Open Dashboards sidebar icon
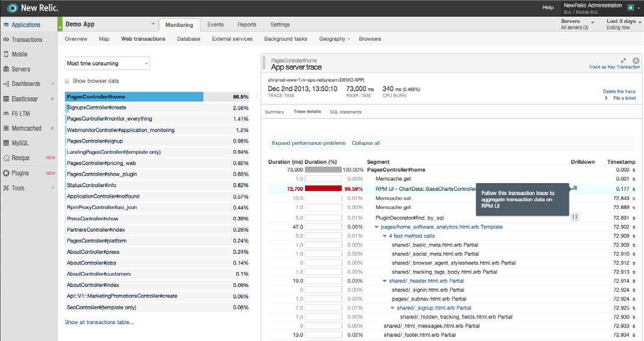The height and width of the screenshot is (341, 644). [x=6, y=84]
